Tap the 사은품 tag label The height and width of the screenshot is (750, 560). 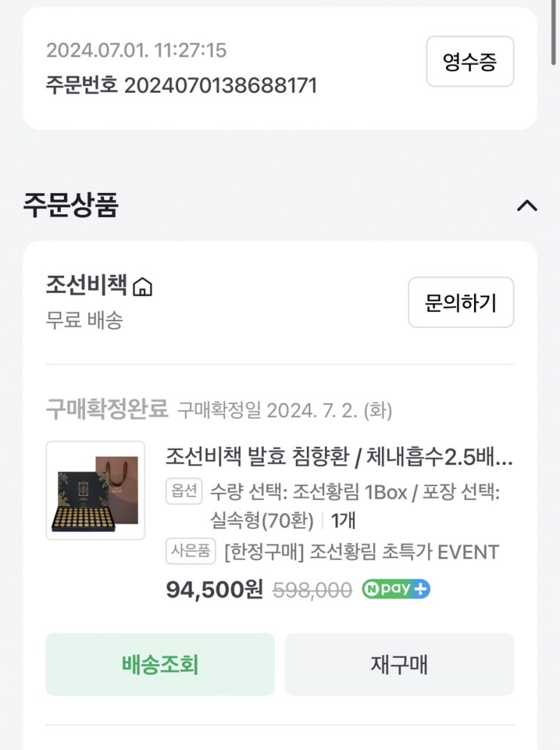coord(191,552)
